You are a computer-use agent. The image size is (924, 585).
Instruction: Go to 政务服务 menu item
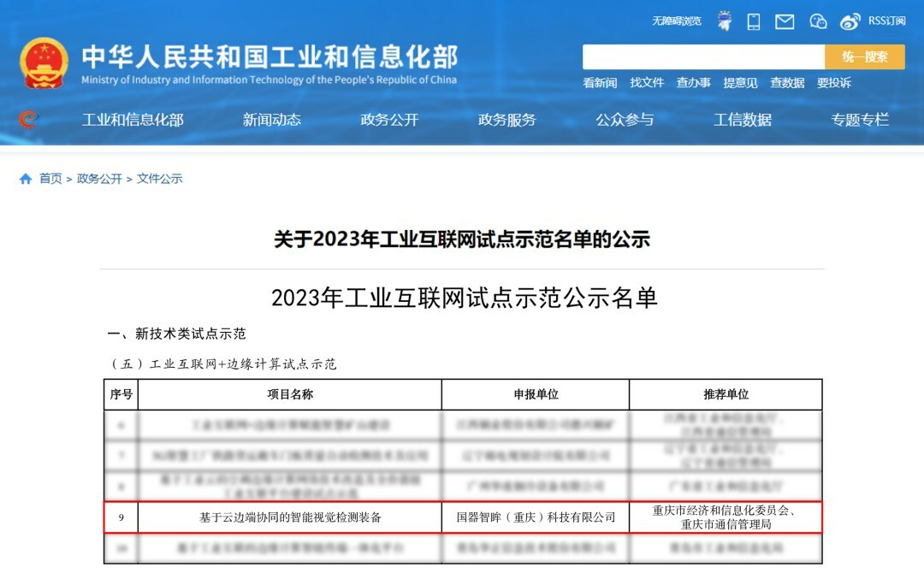click(x=506, y=120)
